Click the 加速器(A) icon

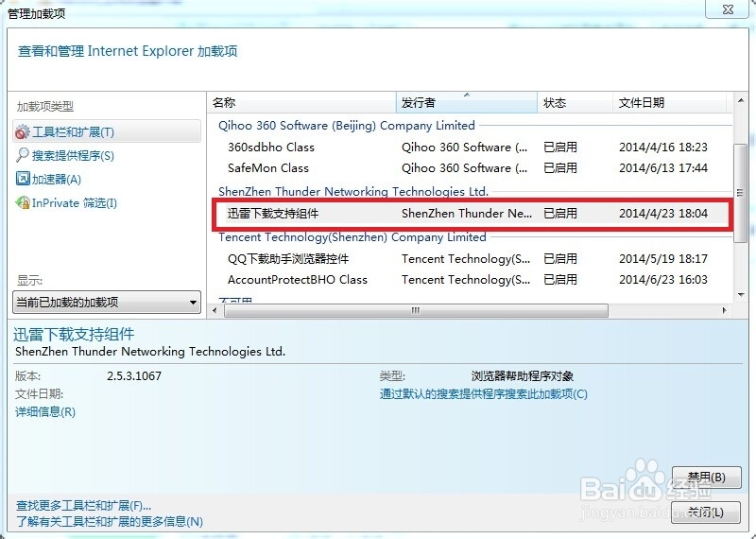(x=23, y=179)
